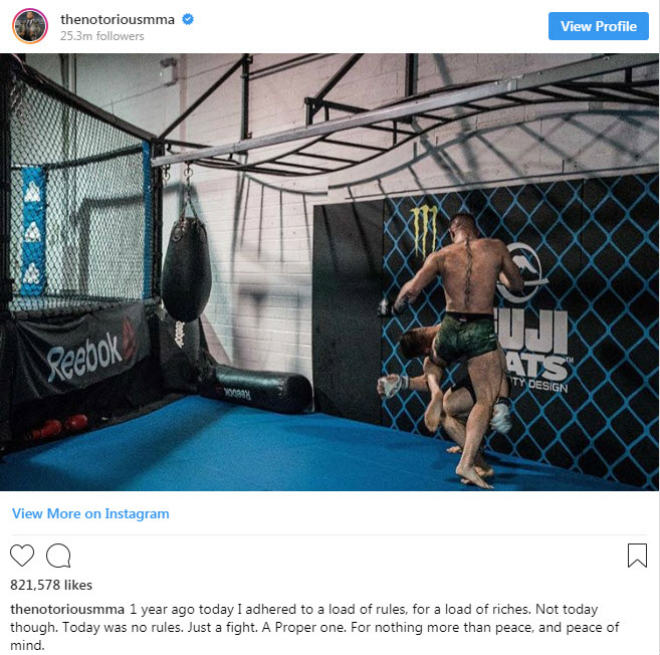
Task: Click thenotoriousmma username in header
Action: (117, 19)
